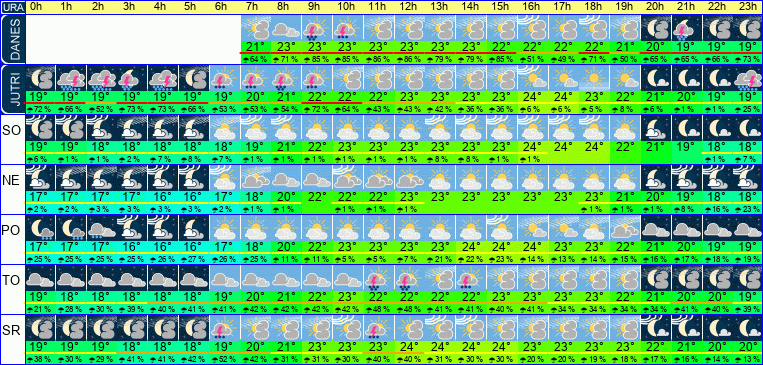Select the JUTRI day row label
763x365 pixels.
click(12, 89)
